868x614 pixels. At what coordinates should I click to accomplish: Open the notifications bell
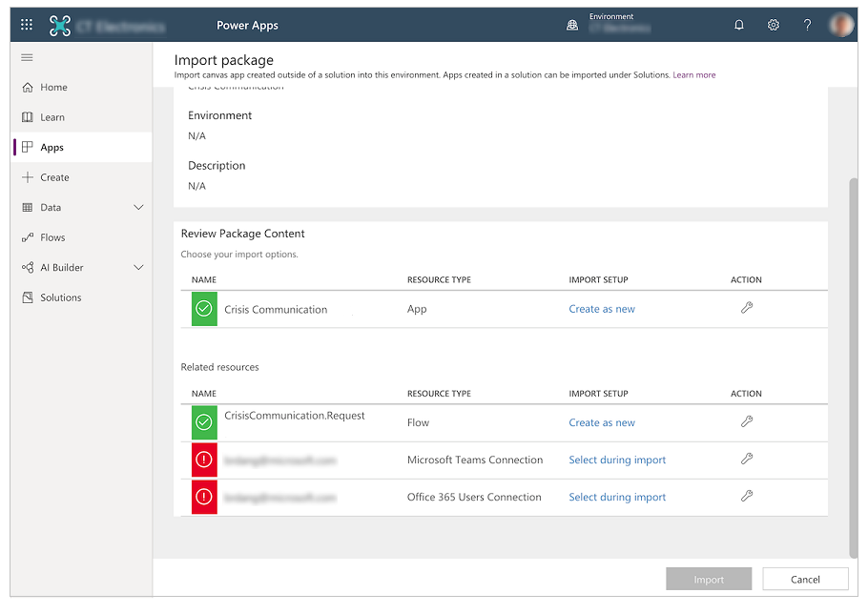coord(739,25)
